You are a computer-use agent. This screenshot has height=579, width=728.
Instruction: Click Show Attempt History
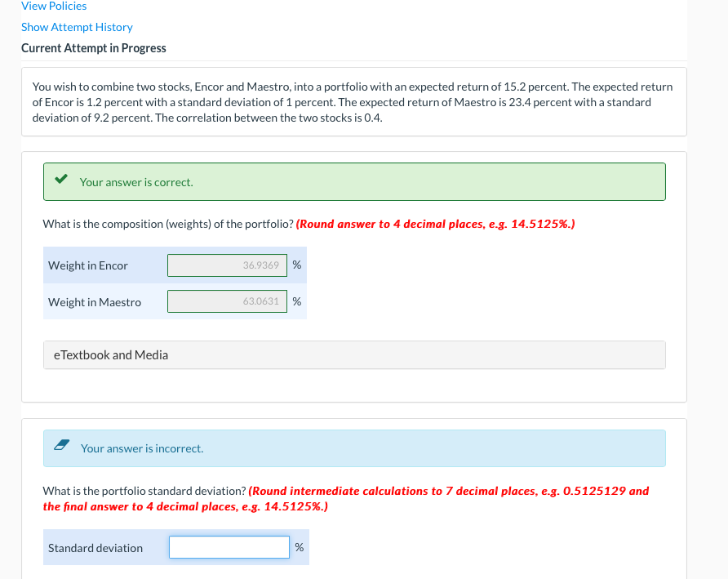coord(76,26)
